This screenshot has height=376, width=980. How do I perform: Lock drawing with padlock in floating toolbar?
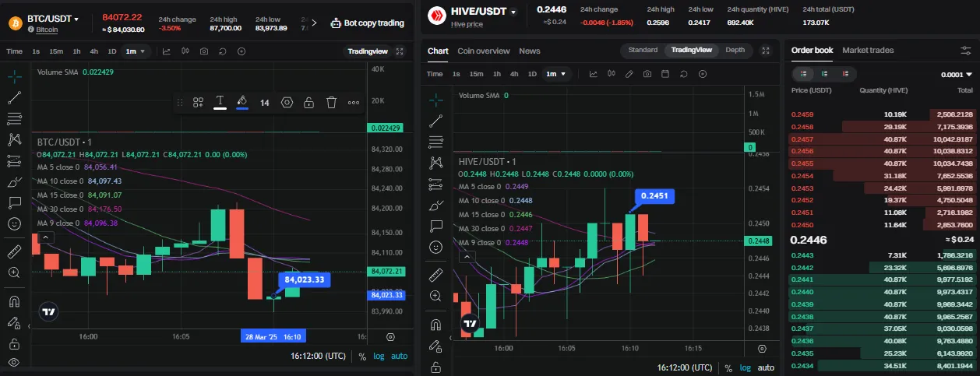point(308,103)
